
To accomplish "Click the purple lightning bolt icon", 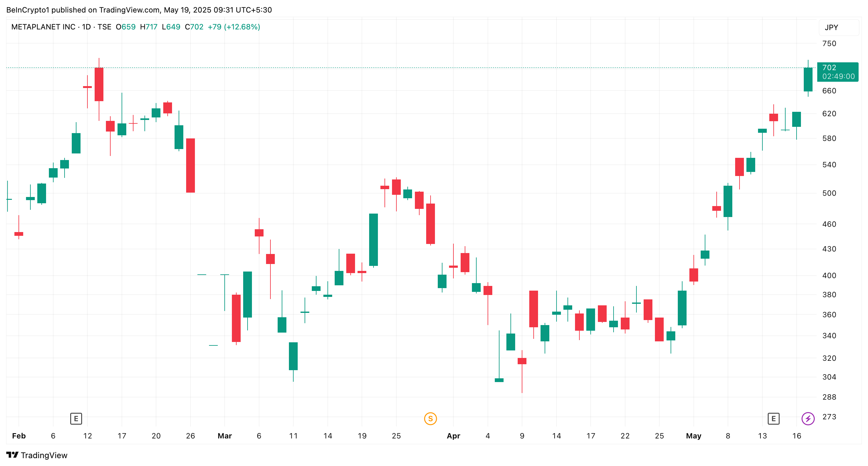I will click(808, 418).
